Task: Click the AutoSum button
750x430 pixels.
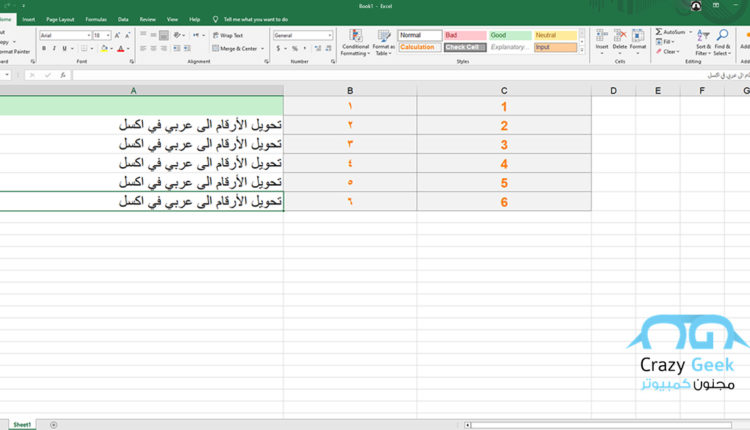Action: click(672, 33)
